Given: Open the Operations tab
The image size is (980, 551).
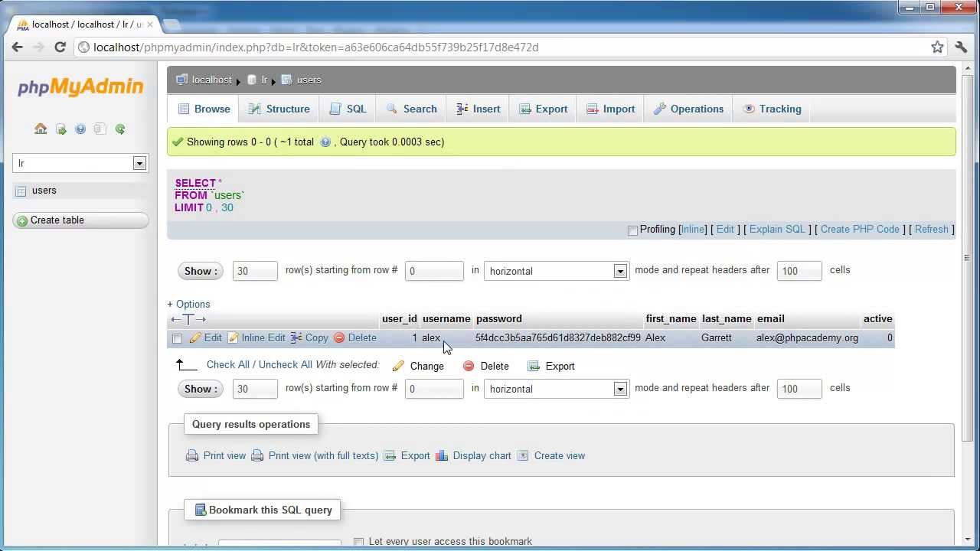Looking at the screenshot, I should 688,109.
